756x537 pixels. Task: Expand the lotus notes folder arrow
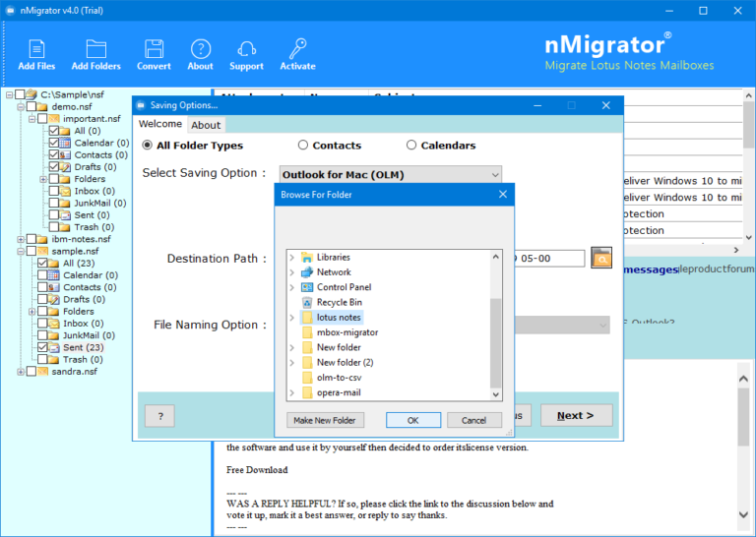(291, 318)
